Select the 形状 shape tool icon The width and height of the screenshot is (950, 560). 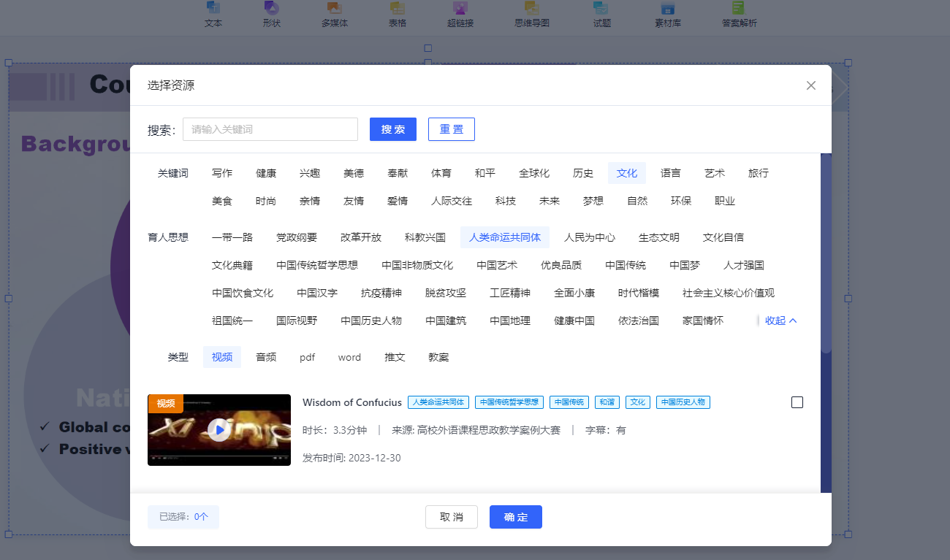click(x=272, y=9)
